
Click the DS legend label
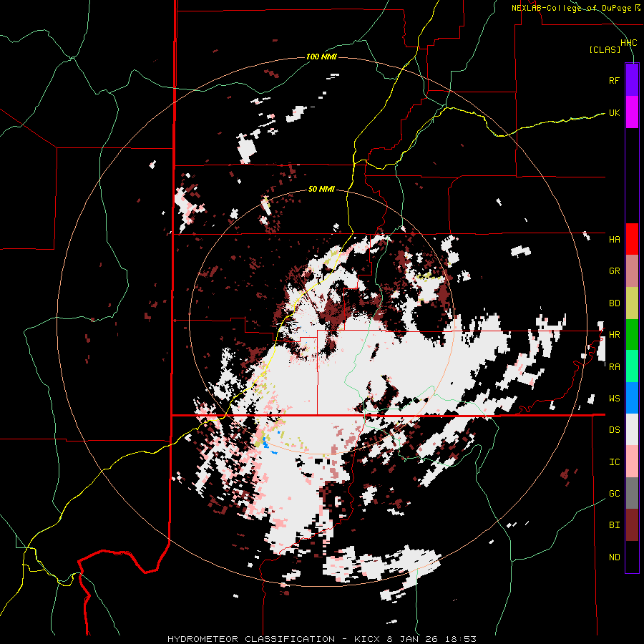614,430
